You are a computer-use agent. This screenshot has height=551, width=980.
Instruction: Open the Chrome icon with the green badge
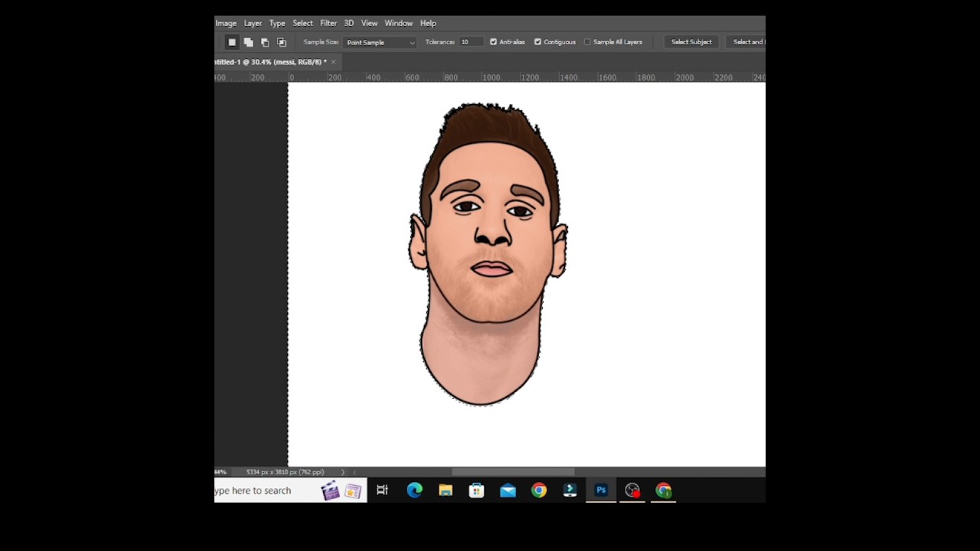(664, 491)
